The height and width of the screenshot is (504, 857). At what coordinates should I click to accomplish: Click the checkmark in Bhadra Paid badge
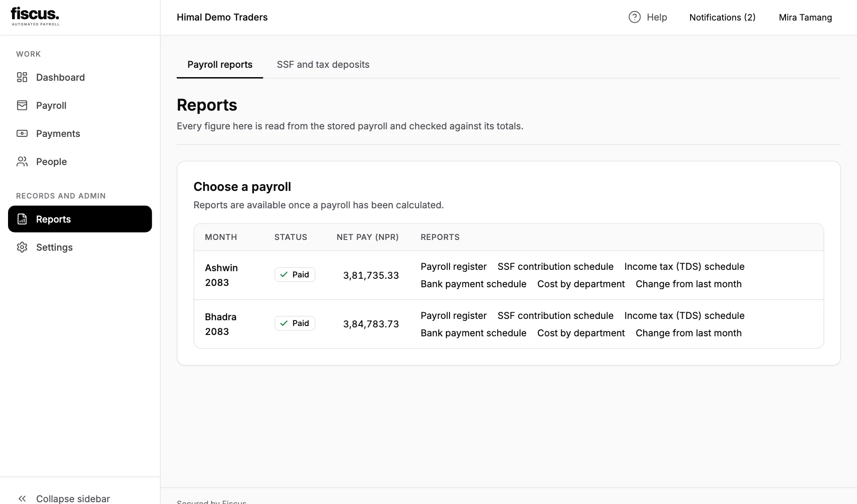point(284,323)
